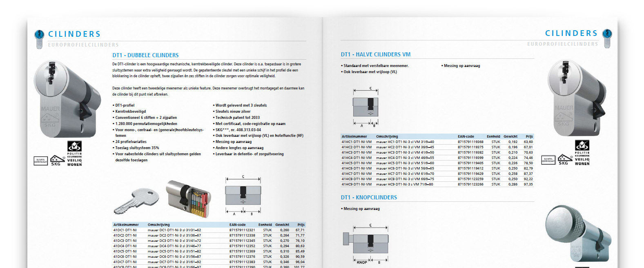Click 'Sleutels nieuw zilver' bullet
The image size is (644, 268).
[x=232, y=112]
